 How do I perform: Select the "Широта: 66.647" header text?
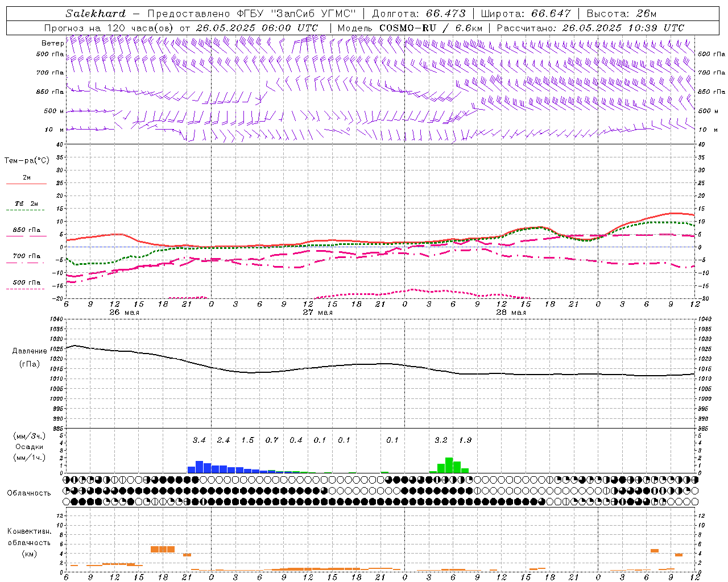coord(526,14)
